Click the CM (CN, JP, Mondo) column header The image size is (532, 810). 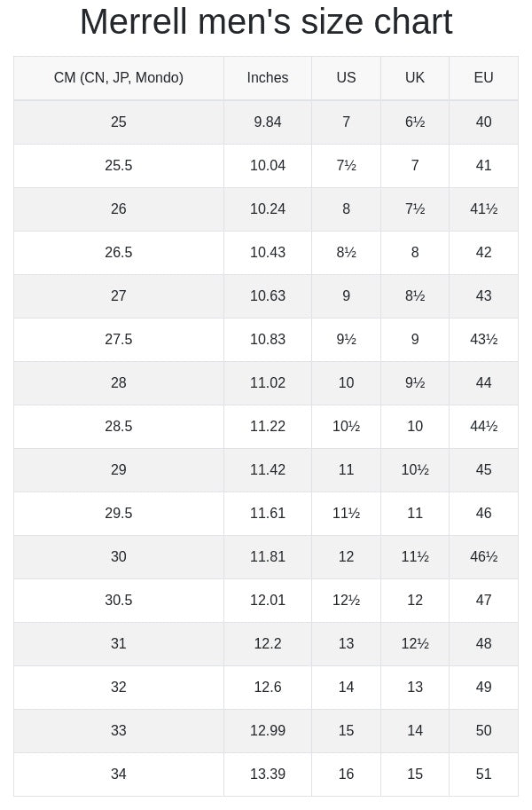pos(118,77)
